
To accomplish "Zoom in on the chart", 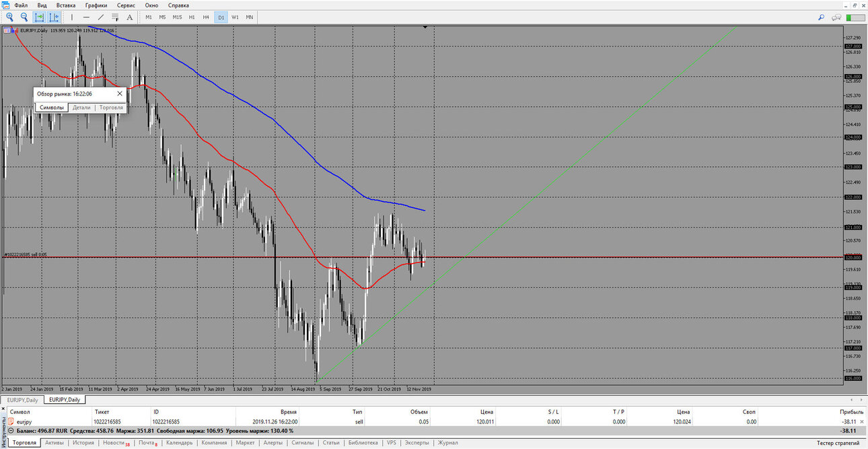I will point(9,17).
